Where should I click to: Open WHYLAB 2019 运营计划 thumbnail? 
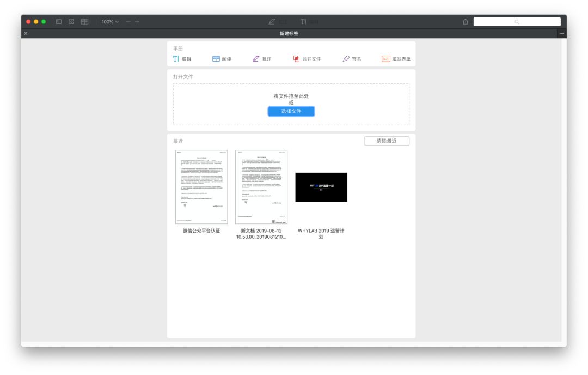(321, 187)
